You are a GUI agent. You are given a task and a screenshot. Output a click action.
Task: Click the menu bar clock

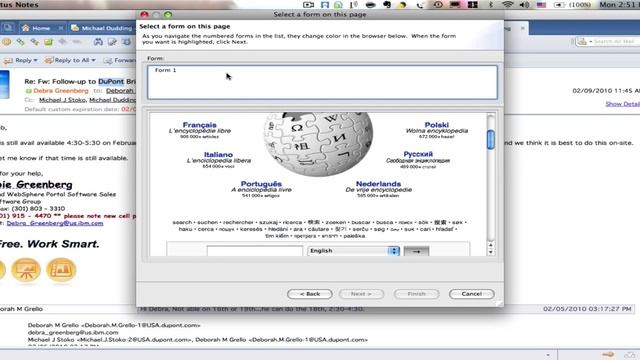[619, 4]
